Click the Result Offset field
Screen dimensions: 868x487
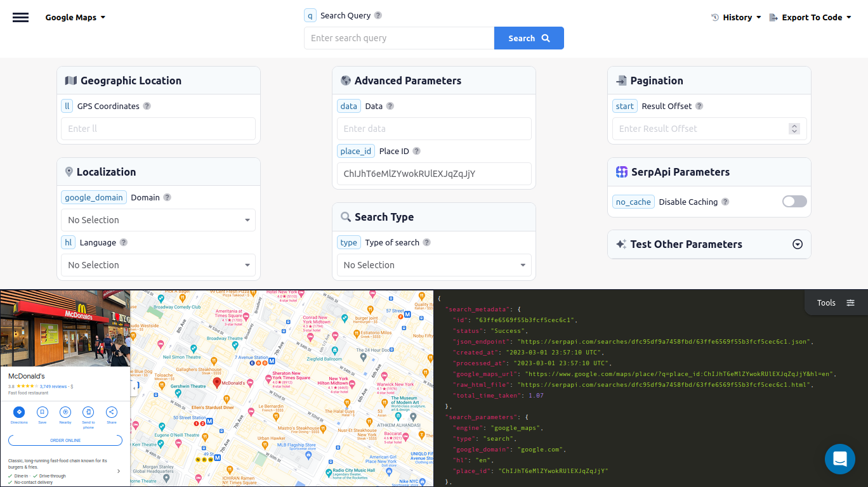[709, 129]
